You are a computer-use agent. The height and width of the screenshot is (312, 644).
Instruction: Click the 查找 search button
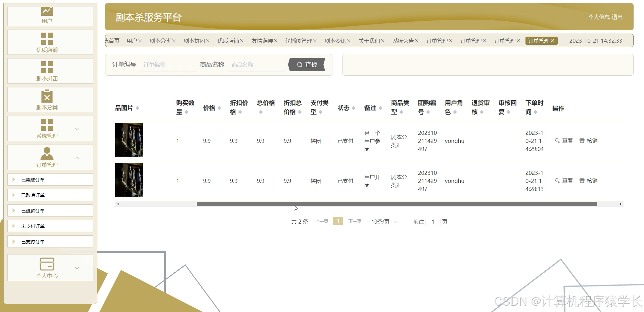coord(307,65)
